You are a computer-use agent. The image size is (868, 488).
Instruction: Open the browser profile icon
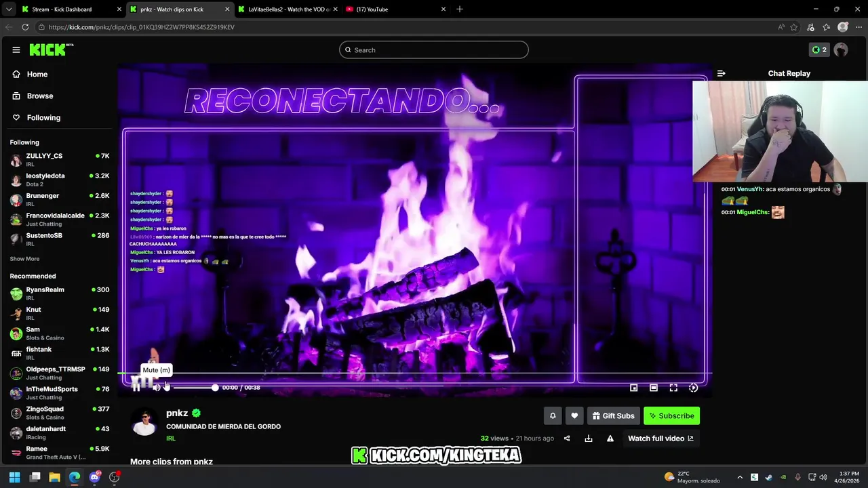843,27
